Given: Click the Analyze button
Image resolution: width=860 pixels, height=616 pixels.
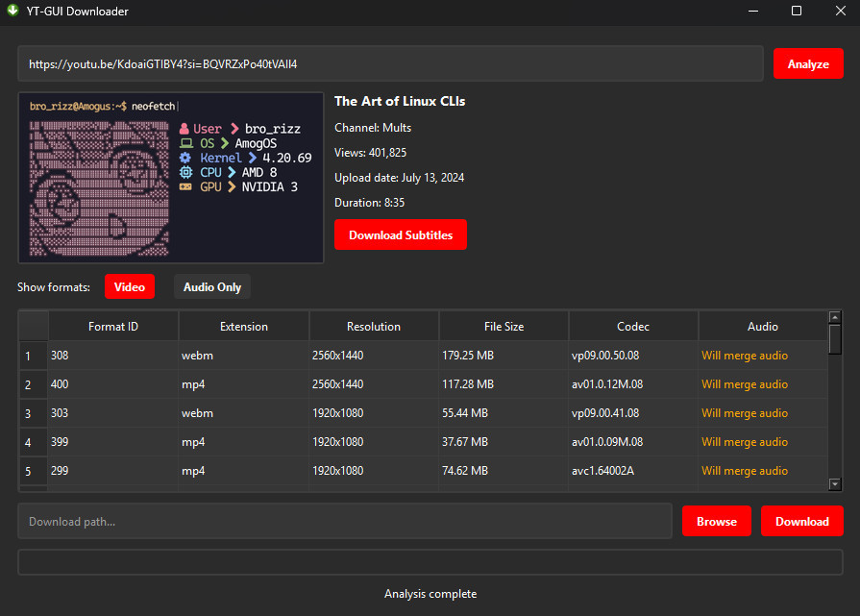Looking at the screenshot, I should click(x=808, y=63).
